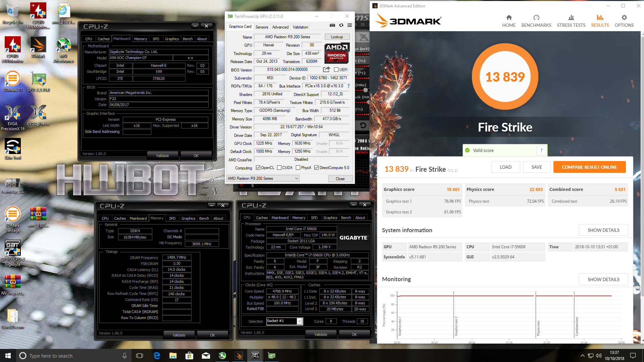Click Validate in CPU-Z Mainboard window

tap(163, 156)
